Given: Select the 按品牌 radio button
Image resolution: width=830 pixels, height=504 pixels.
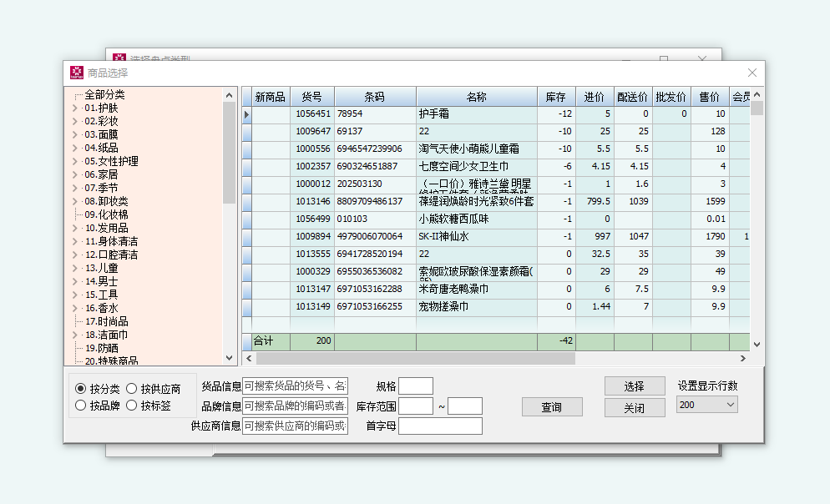Looking at the screenshot, I should pos(80,406).
